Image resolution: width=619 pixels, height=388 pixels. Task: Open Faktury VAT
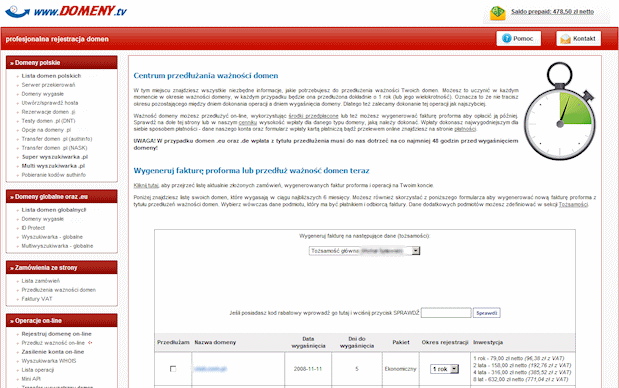click(37, 299)
